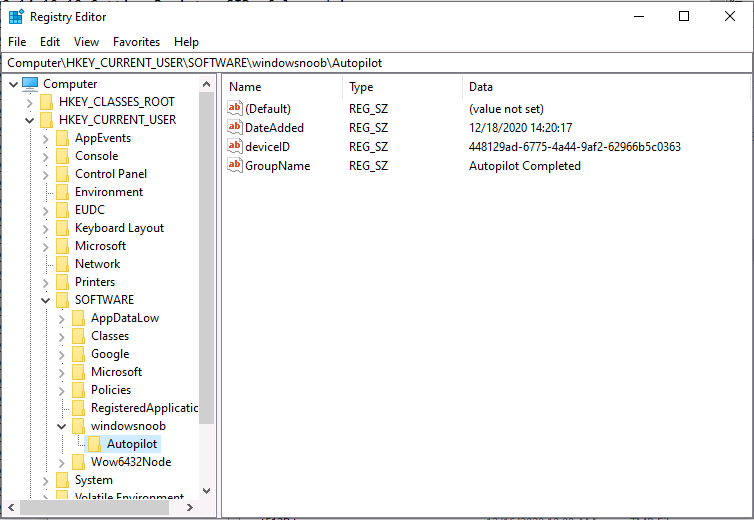Expand the Keyboard Layout key
754x520 pixels.
pyautogui.click(x=45, y=228)
